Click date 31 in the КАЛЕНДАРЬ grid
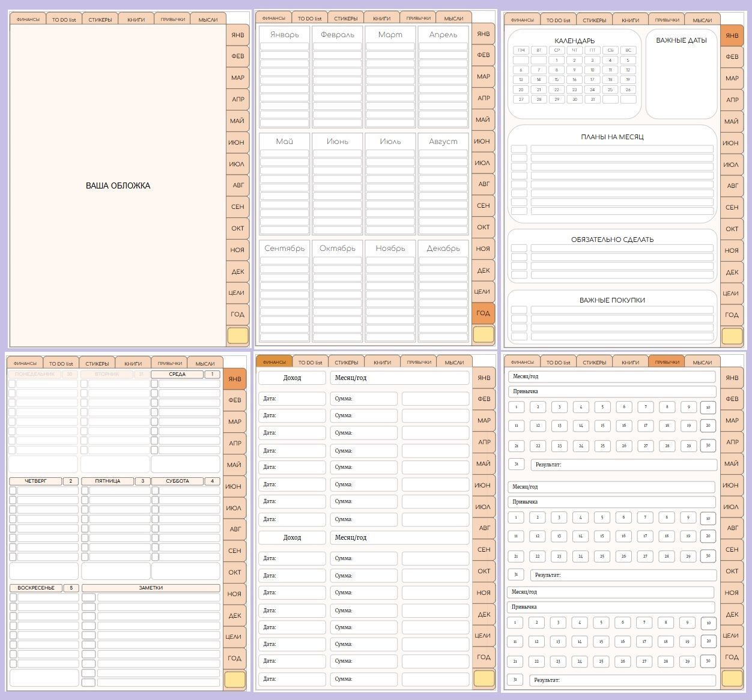 [592, 100]
